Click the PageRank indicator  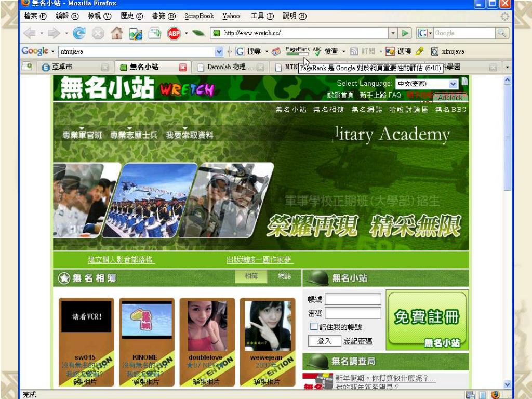(297, 51)
